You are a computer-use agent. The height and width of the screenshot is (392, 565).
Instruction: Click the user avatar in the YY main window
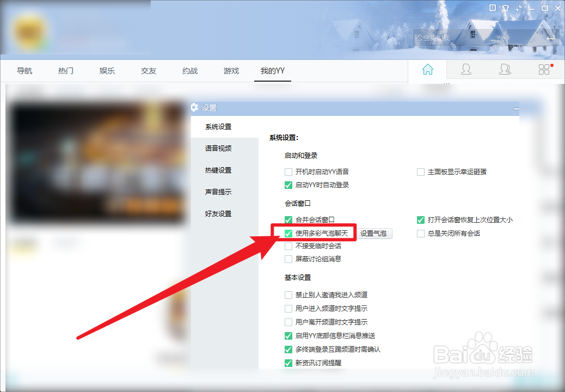30,32
